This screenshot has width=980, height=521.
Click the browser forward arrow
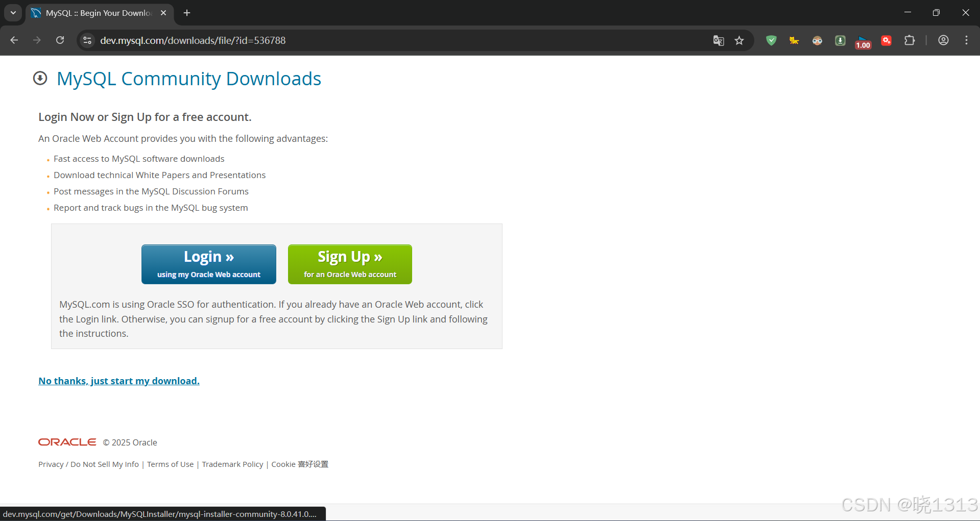pyautogui.click(x=37, y=40)
